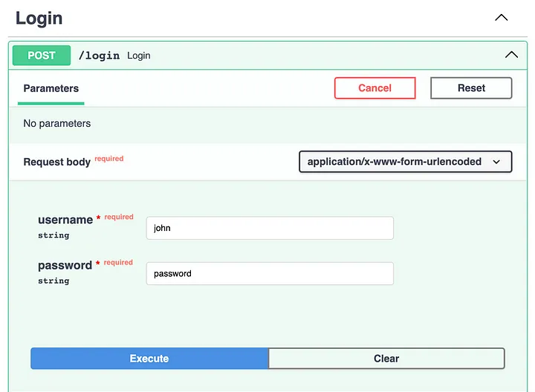
Task: Focus the password input field
Action: coord(270,273)
